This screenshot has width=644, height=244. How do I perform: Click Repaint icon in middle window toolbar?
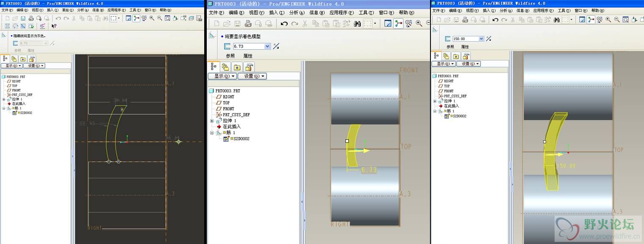point(388,23)
